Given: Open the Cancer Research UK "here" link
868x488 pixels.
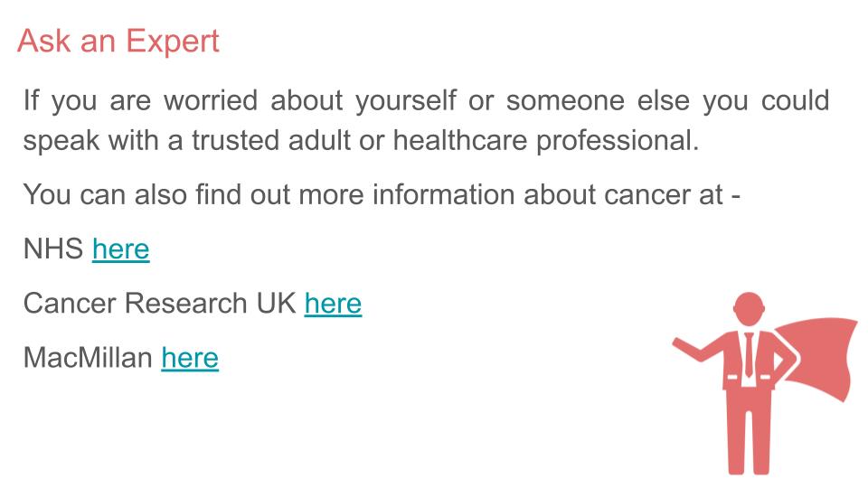Looking at the screenshot, I should click(333, 303).
